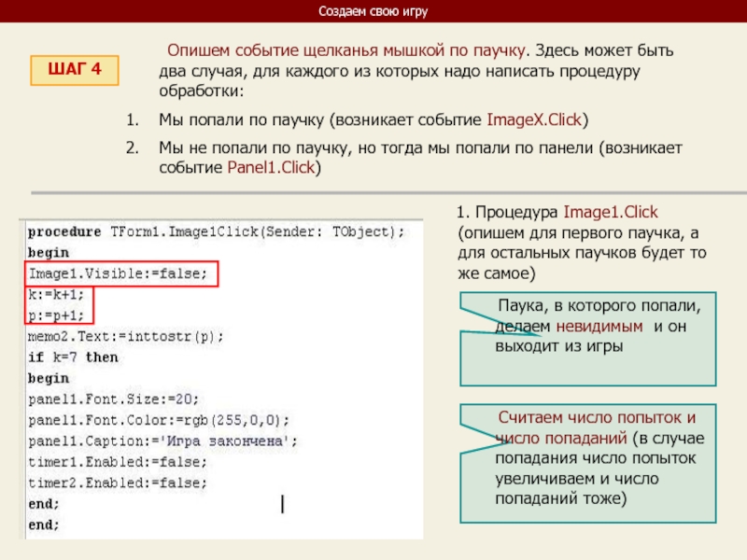
Task: Click the "Создаем свою игру" header bar
Action: 373,11
